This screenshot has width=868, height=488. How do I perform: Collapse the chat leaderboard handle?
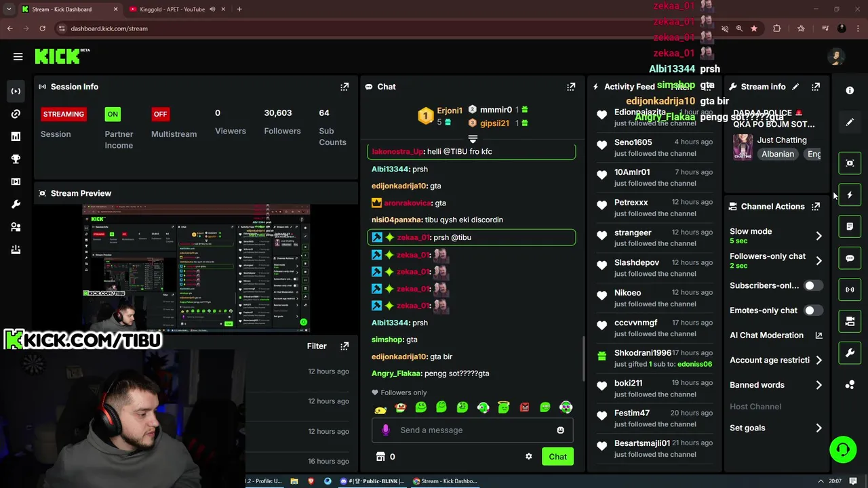[x=473, y=138]
